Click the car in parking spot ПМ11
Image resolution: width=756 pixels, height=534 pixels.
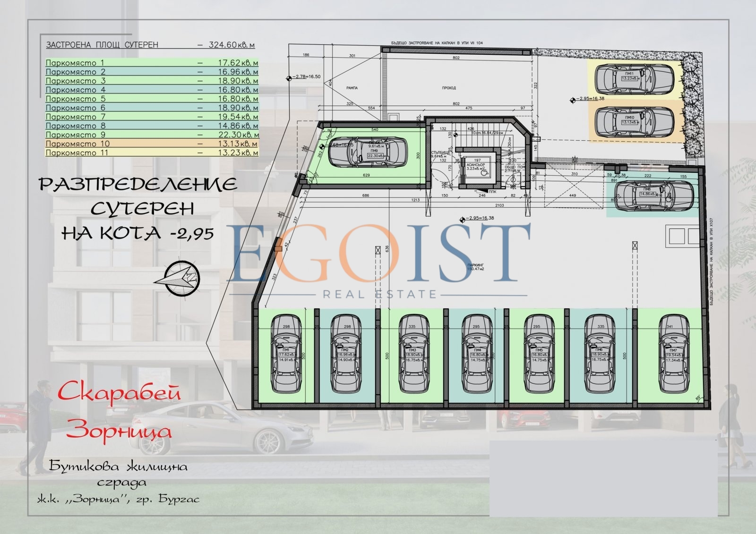point(634,79)
